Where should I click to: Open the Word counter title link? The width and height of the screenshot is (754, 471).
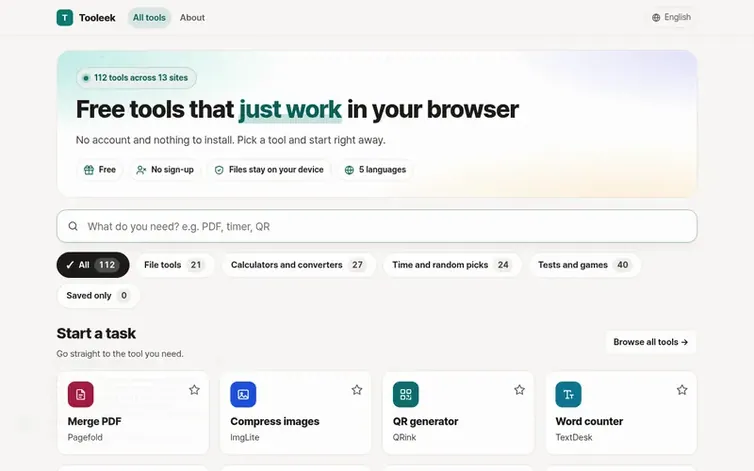pos(589,421)
